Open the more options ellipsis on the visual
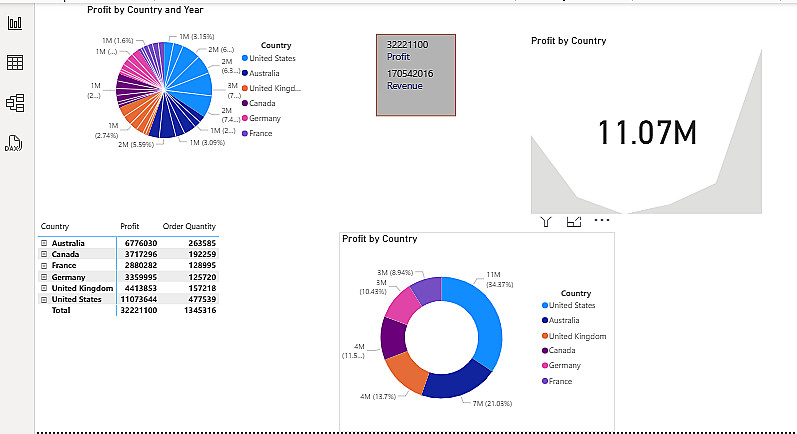Screen dimensions: 797x434 pyautogui.click(x=602, y=221)
